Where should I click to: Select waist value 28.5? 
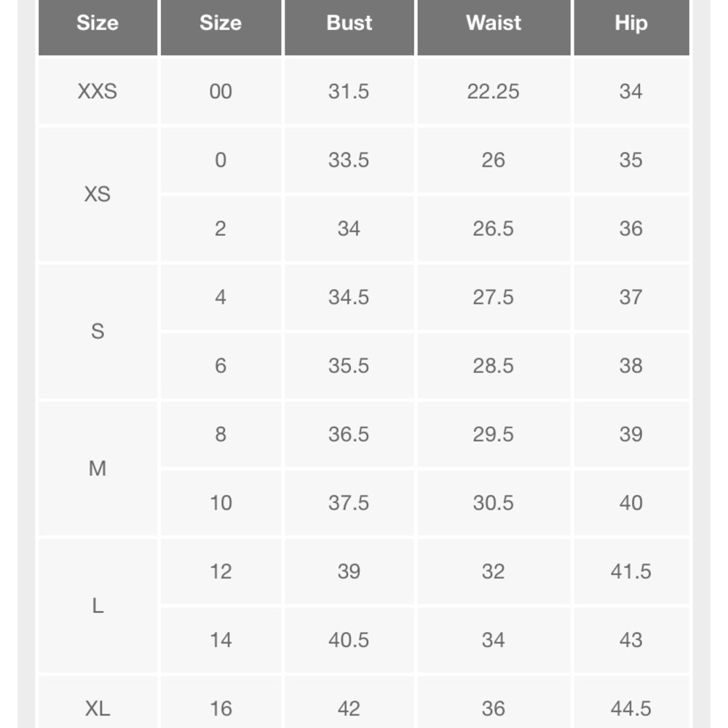point(494,365)
